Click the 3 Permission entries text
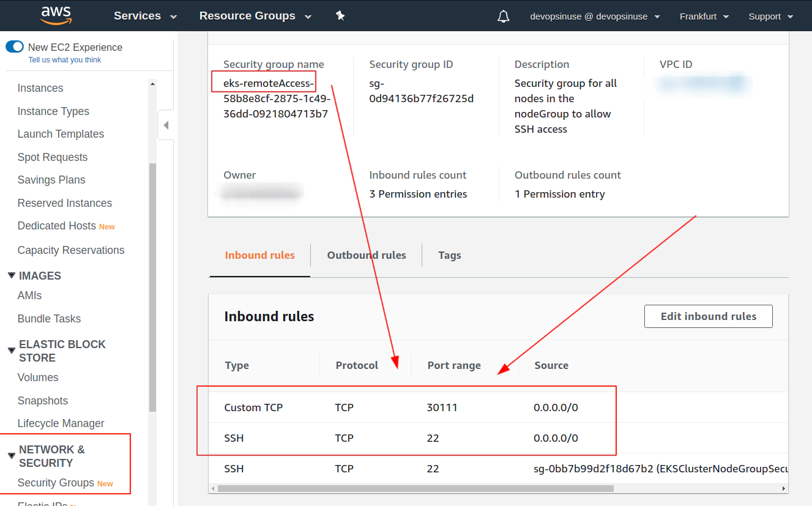 (418, 194)
